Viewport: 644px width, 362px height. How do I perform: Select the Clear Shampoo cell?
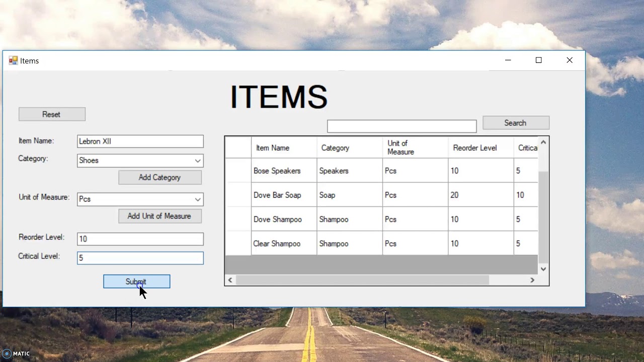284,243
